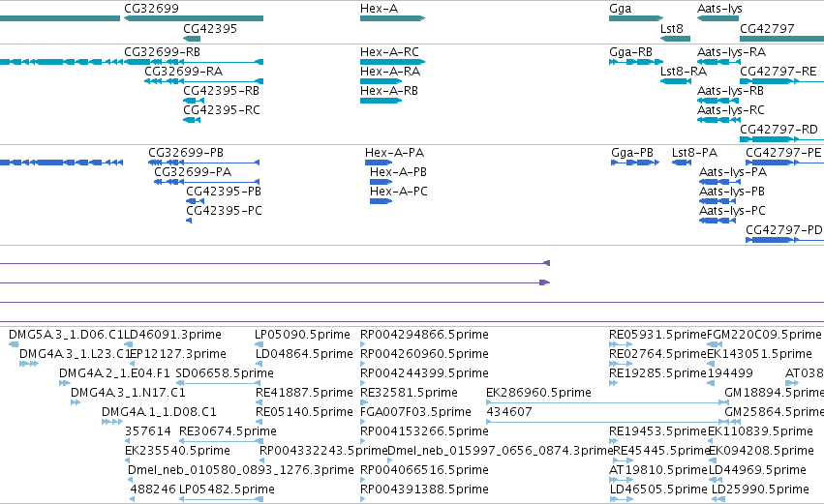Select the Hex-A gene label
Screen dimensions: 824x504
pos(379,9)
